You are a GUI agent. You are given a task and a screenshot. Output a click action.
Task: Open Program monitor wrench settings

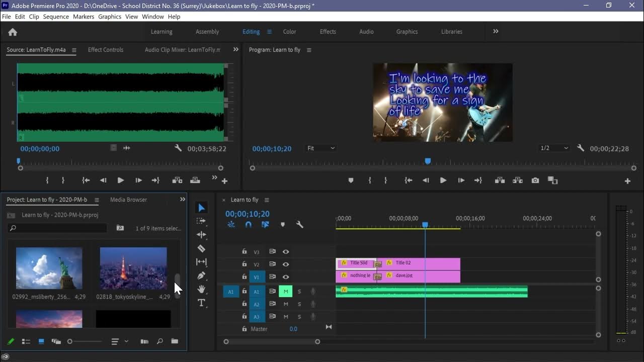click(x=581, y=148)
